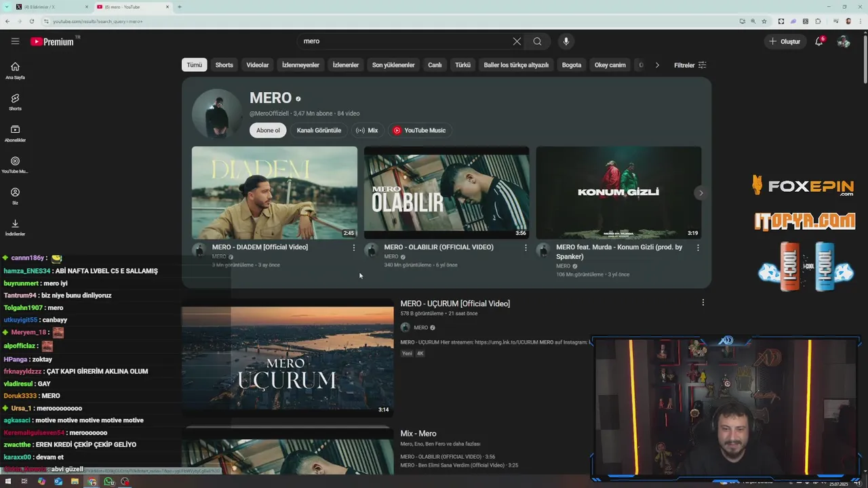
Task: Open the Oluştur create menu
Action: pos(785,41)
